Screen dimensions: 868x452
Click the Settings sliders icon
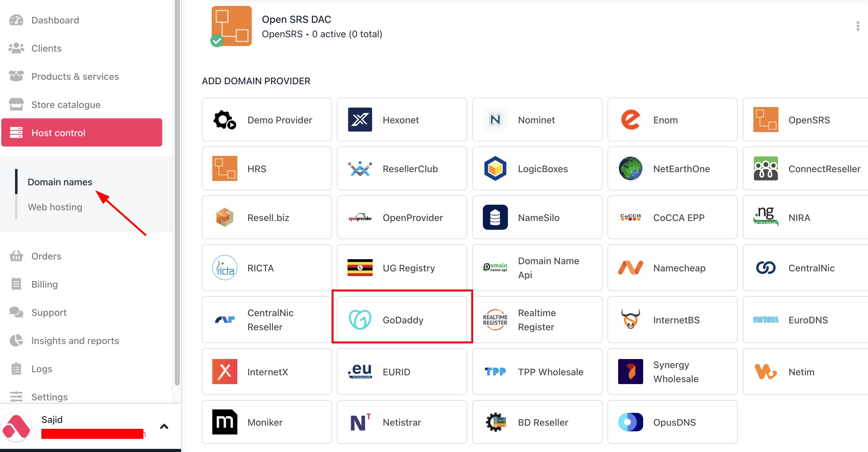[x=16, y=397]
